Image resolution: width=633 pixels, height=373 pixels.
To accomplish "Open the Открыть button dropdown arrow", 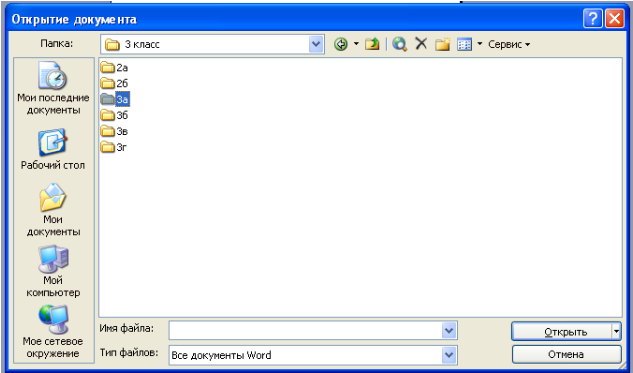I will (616, 332).
